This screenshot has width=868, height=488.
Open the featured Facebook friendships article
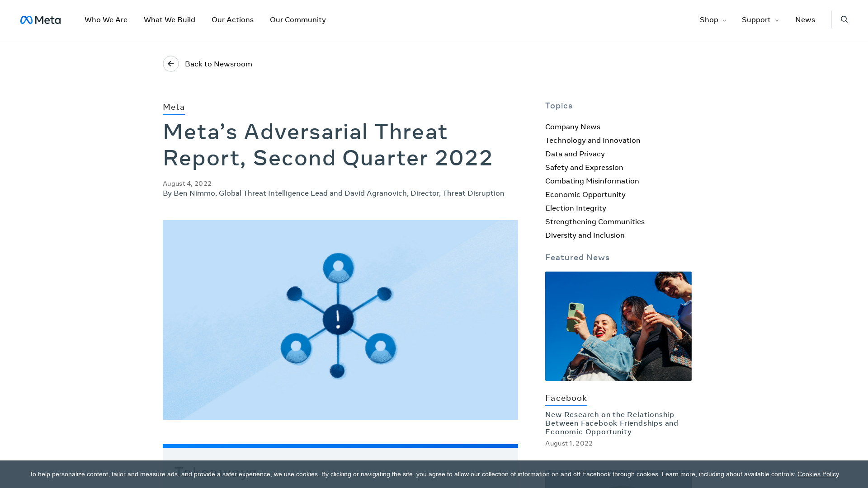click(611, 423)
